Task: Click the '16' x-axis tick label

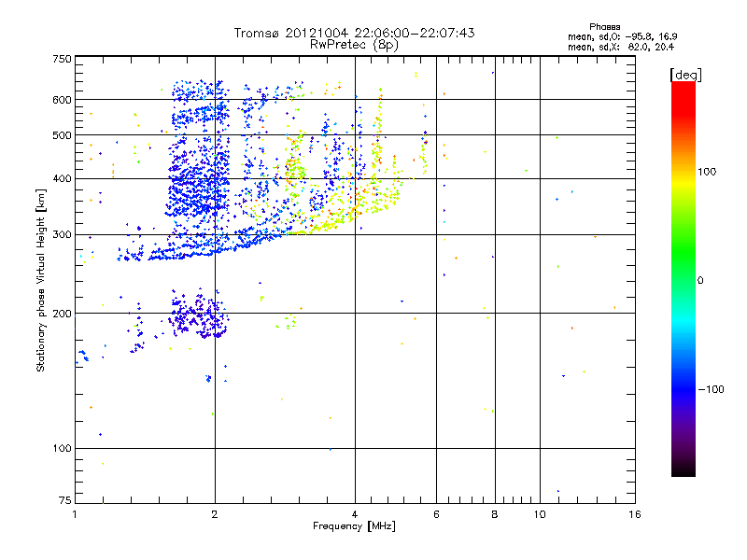Action: click(x=635, y=514)
